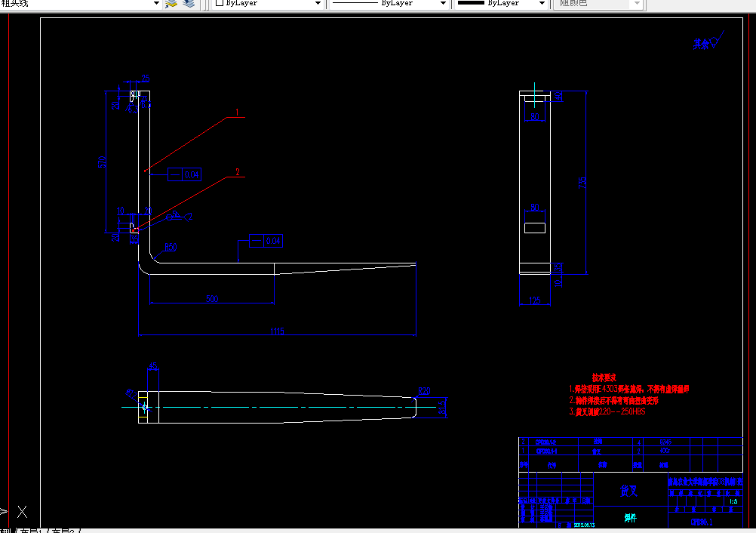
Task: Click the 其余 surface roughness symbol
Action: point(708,42)
